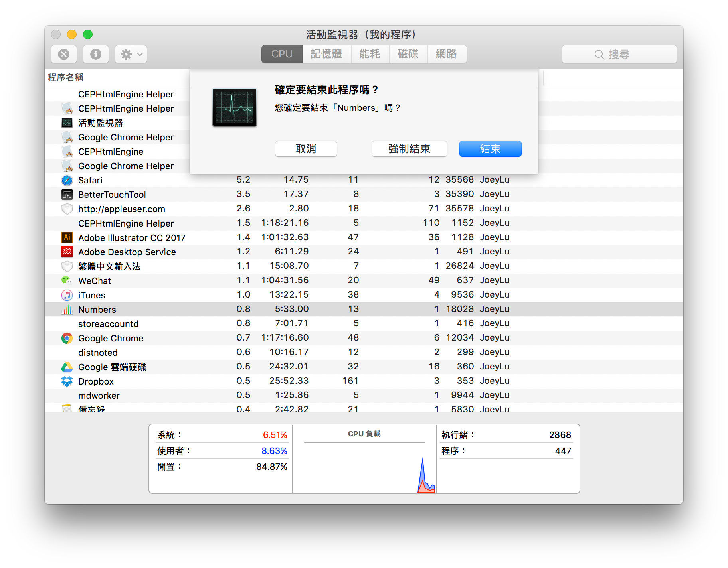This screenshot has height=568, width=728.
Task: Click the 取消 button in dialog
Action: (x=306, y=149)
